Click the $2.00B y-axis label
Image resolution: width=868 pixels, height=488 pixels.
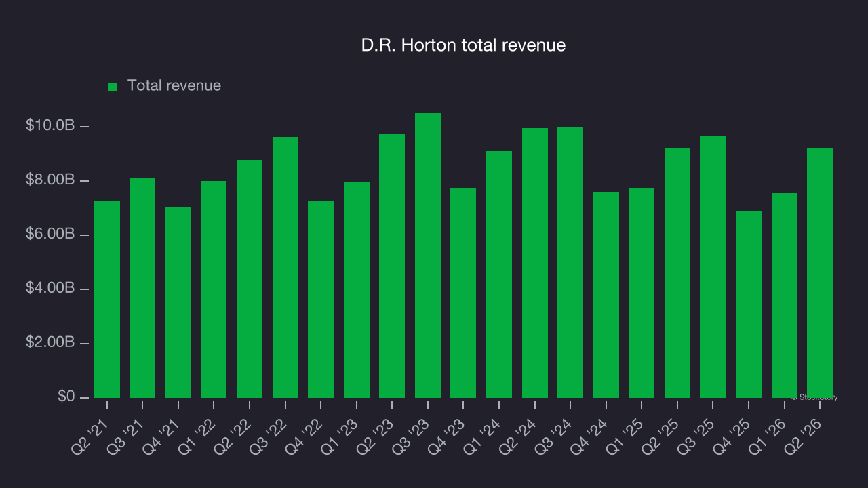coord(50,343)
